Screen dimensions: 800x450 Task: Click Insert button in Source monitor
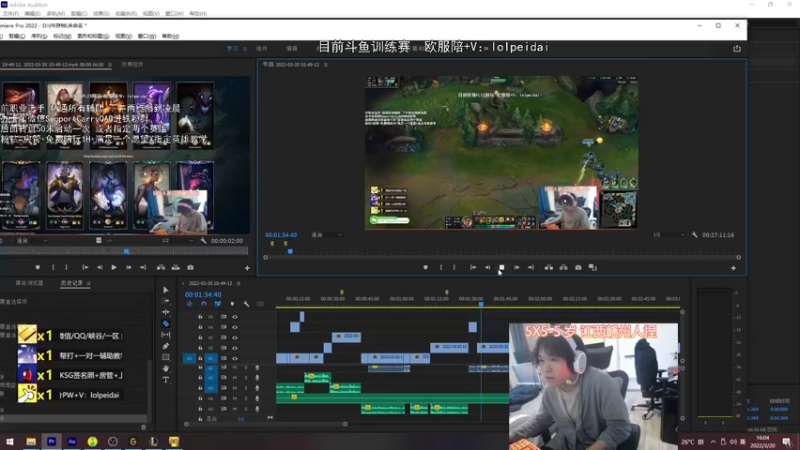pyautogui.click(x=161, y=267)
